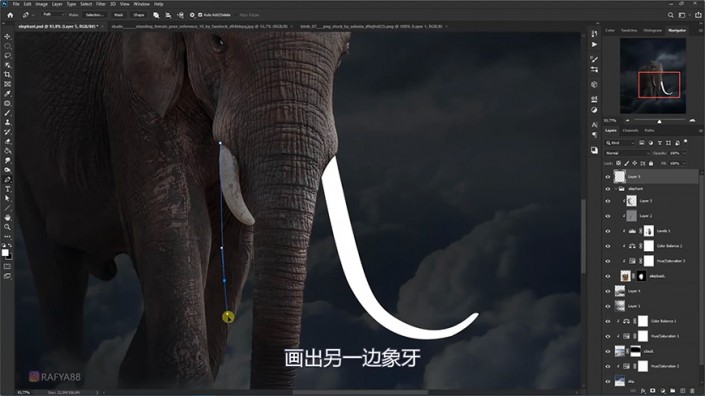This screenshot has height=396, width=705.
Task: Open the Layers panel menu
Action: click(x=701, y=131)
